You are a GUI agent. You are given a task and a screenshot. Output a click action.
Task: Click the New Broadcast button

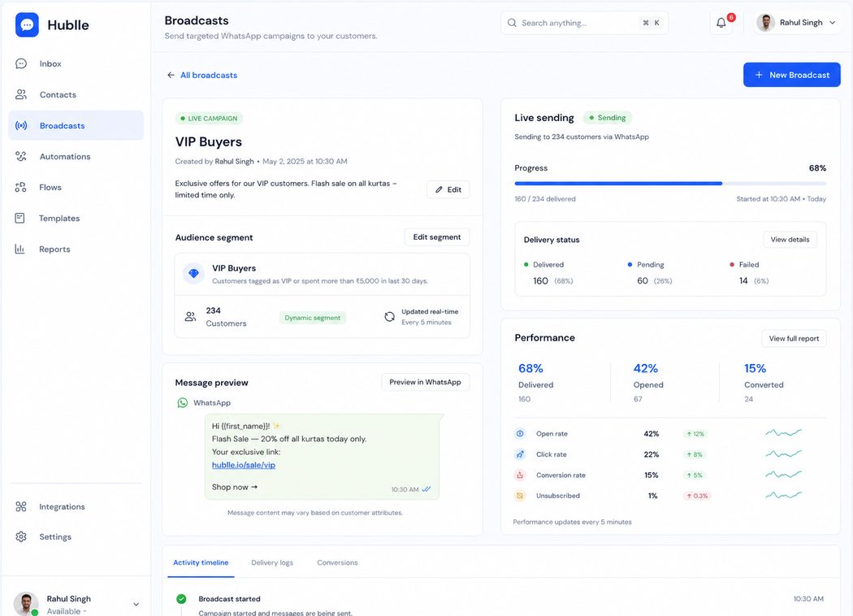(791, 75)
